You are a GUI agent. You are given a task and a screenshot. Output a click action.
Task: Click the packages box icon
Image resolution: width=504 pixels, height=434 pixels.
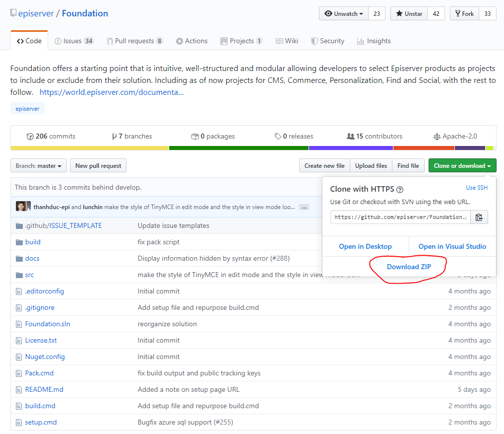pos(195,137)
